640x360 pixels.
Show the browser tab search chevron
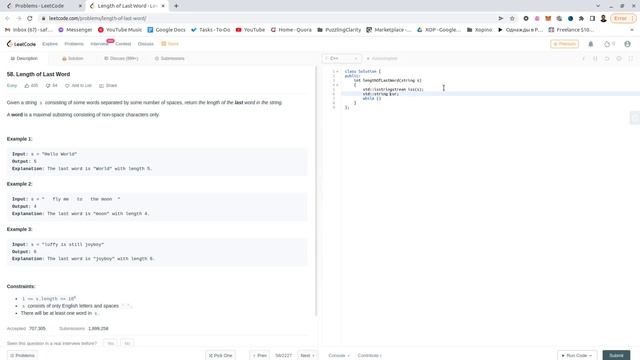[598, 6]
